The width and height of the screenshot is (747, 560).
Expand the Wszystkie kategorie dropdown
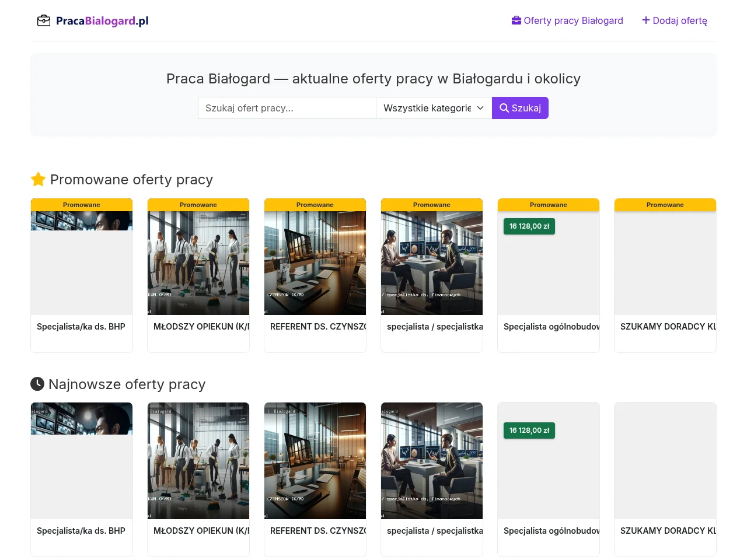tap(434, 108)
